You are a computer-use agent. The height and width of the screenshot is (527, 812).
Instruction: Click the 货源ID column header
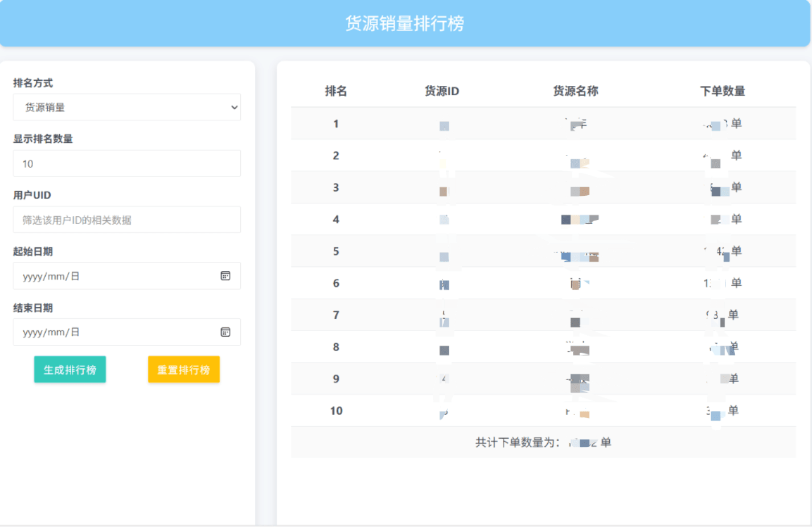441,91
